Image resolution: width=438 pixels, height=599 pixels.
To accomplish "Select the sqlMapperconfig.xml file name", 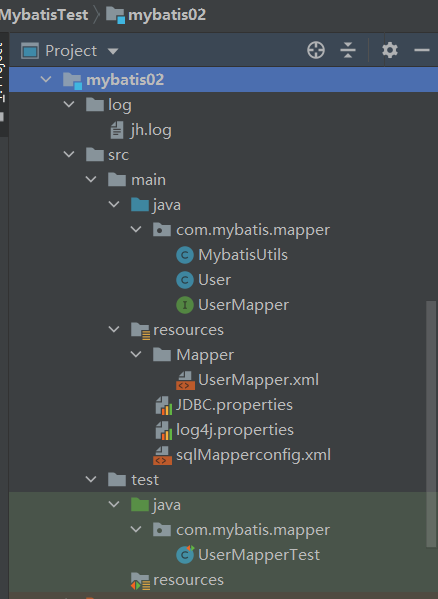I will (253, 455).
